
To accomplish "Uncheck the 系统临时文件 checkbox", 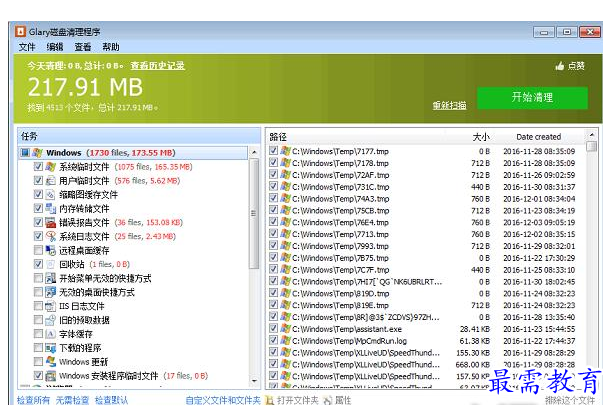I will pyautogui.click(x=38, y=167).
